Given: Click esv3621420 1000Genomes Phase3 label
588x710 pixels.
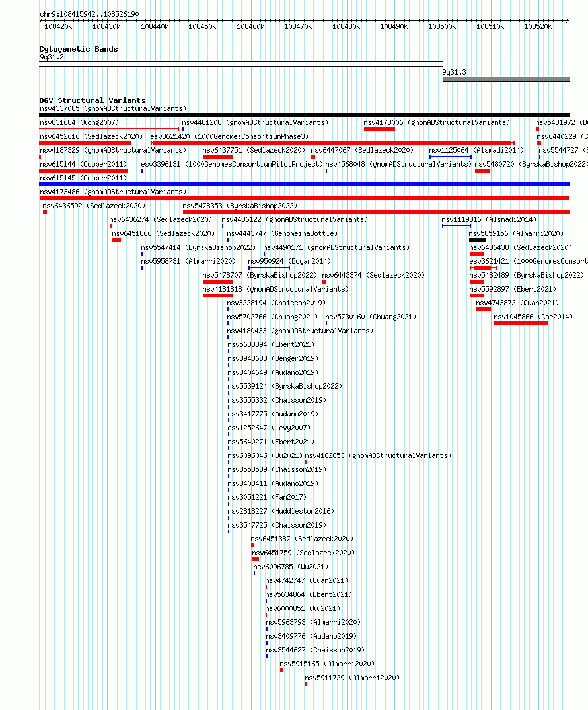Looking at the screenshot, I should (229, 136).
